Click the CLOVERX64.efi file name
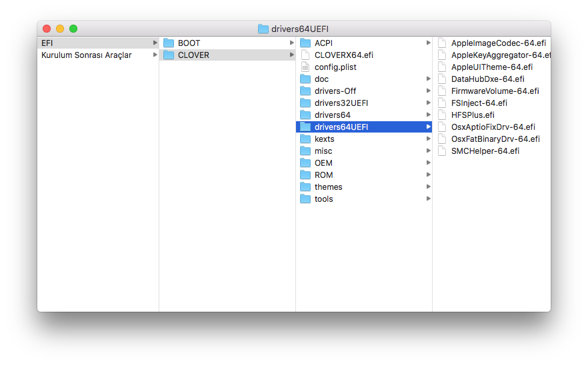This screenshot has width=588, height=365. tap(344, 55)
